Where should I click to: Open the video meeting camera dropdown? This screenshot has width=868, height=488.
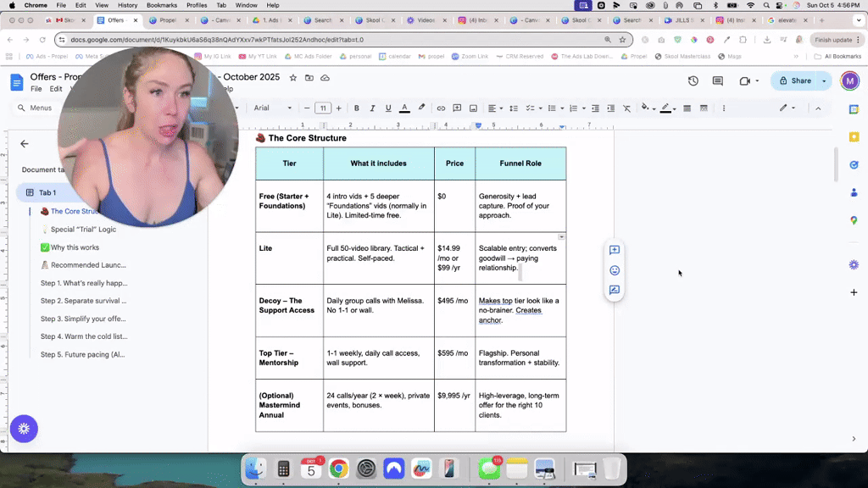click(748, 80)
